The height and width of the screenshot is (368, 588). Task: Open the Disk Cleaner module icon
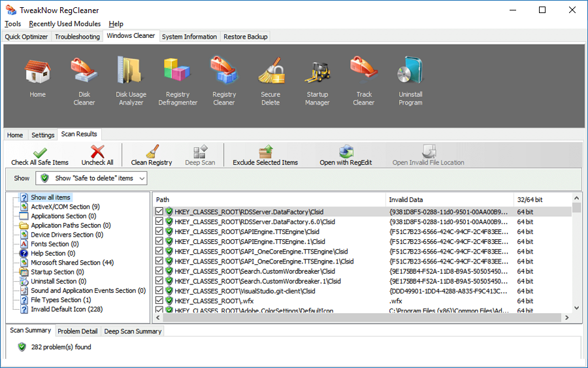coord(84,71)
